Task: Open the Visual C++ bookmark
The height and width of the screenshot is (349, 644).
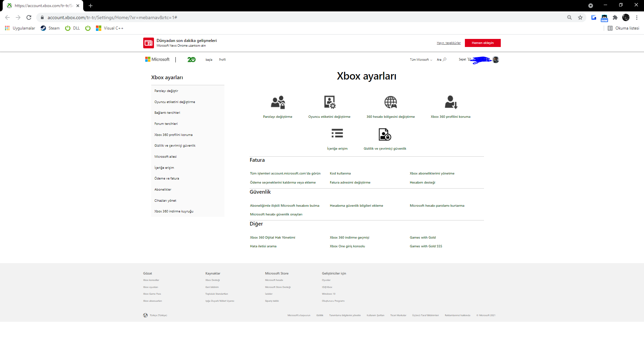Action: point(110,28)
